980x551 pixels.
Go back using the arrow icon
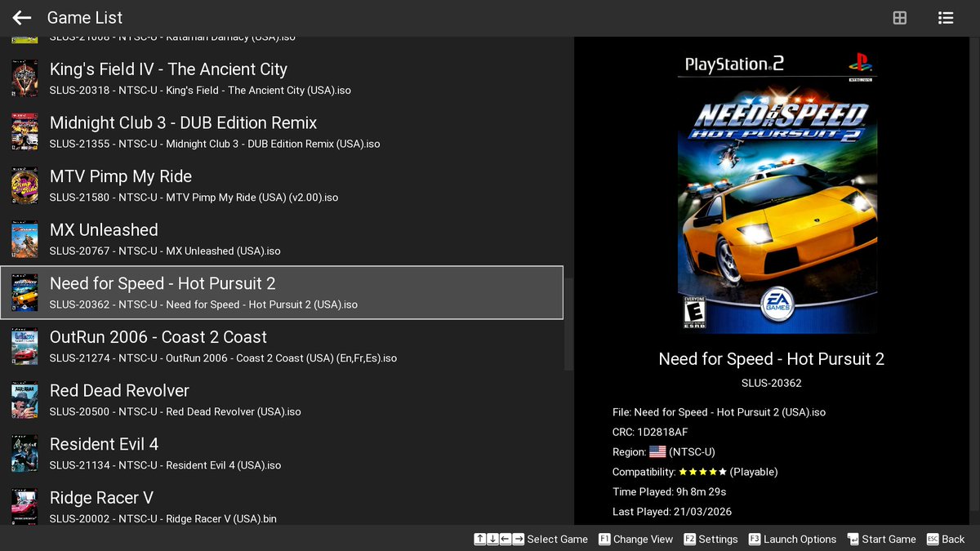(x=22, y=17)
